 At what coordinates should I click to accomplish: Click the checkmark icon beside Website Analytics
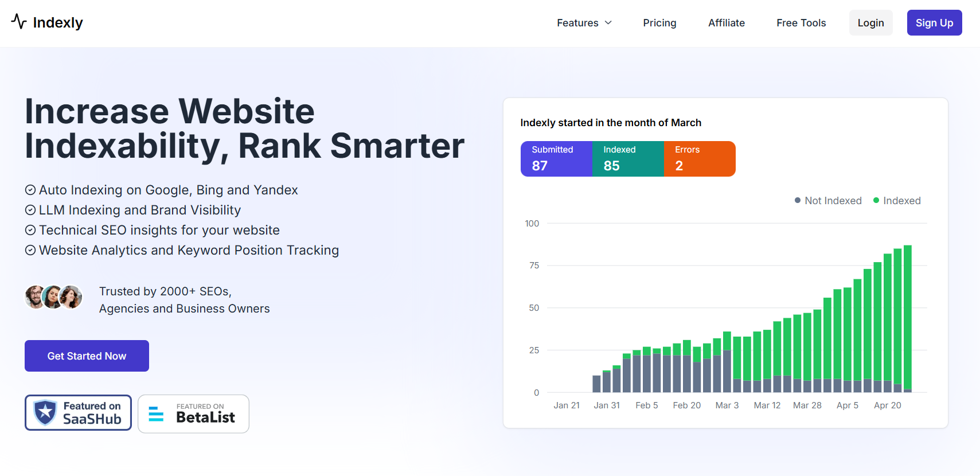click(x=30, y=250)
